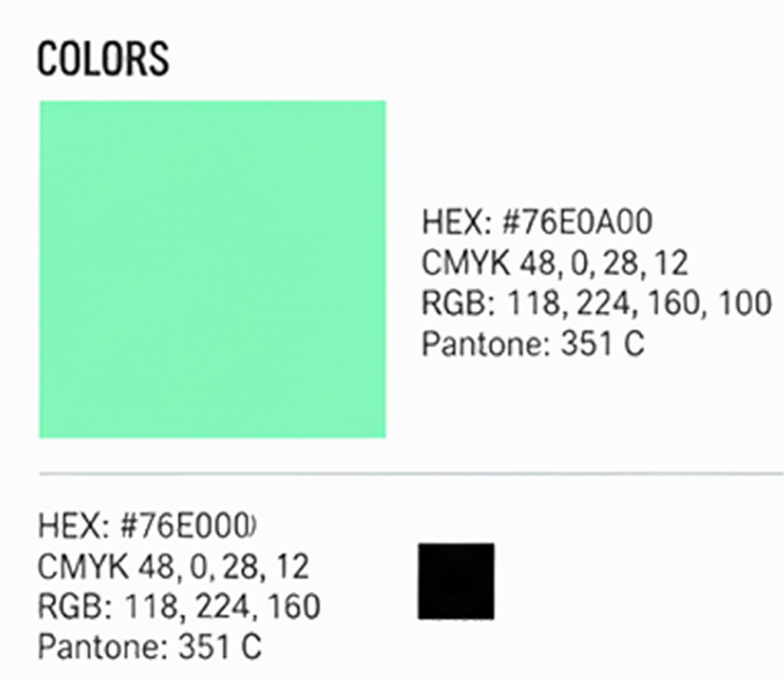
Task: Select 351 C beside the green swatch
Action: [x=602, y=343]
